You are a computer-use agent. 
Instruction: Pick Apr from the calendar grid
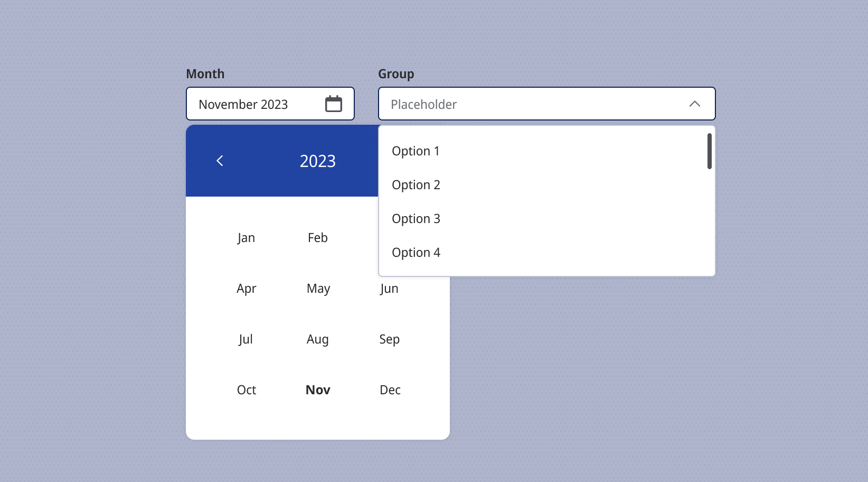point(246,288)
